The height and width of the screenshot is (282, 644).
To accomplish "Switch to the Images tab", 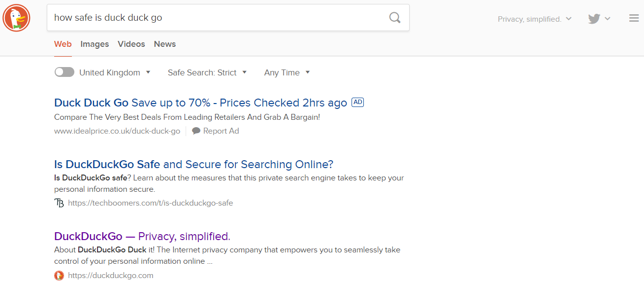I will (95, 44).
